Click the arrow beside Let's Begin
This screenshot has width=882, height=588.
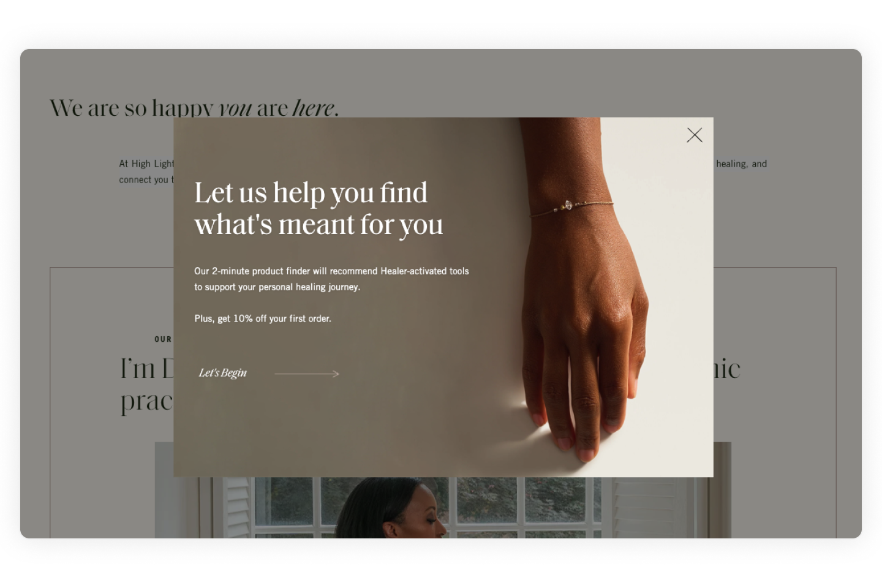tap(307, 374)
